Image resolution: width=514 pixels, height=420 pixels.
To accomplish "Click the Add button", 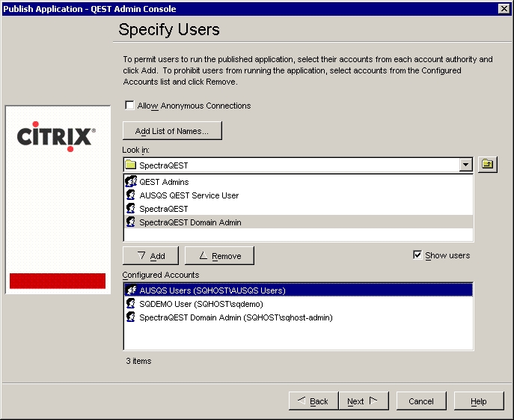I will [x=150, y=256].
